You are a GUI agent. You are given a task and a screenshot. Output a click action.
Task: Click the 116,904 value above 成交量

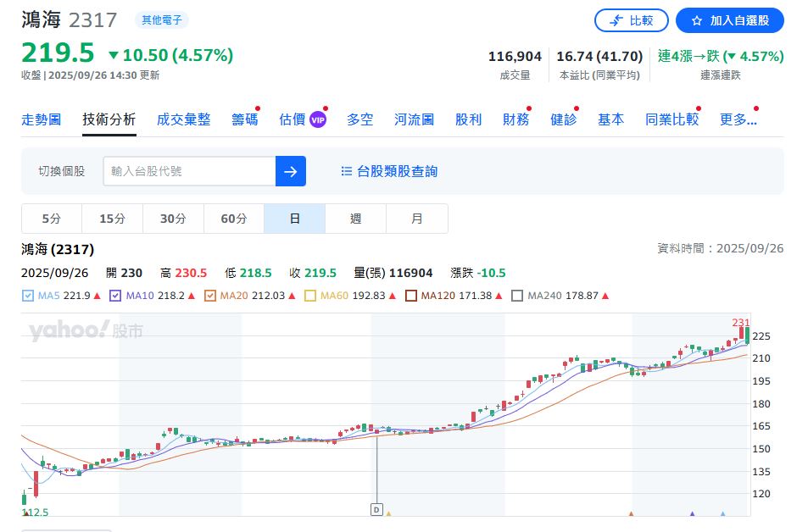tap(515, 56)
